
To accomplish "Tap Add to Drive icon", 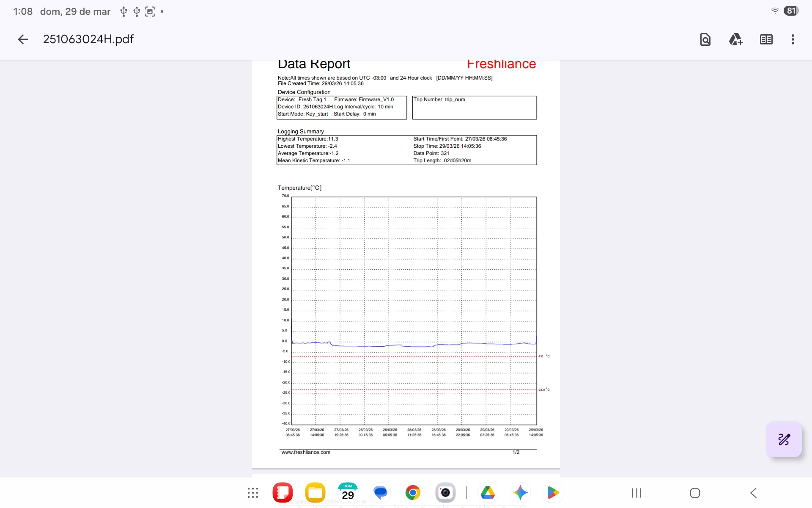I will pos(735,39).
